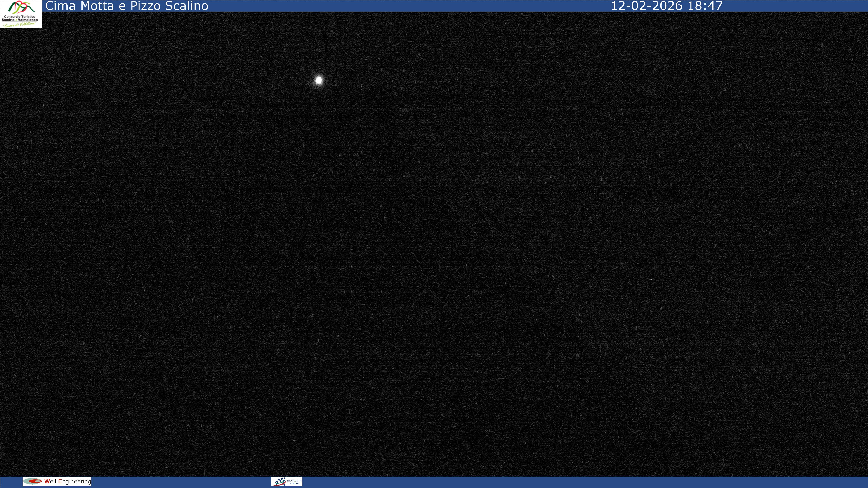Click the red "E" of Engineering

click(x=60, y=481)
